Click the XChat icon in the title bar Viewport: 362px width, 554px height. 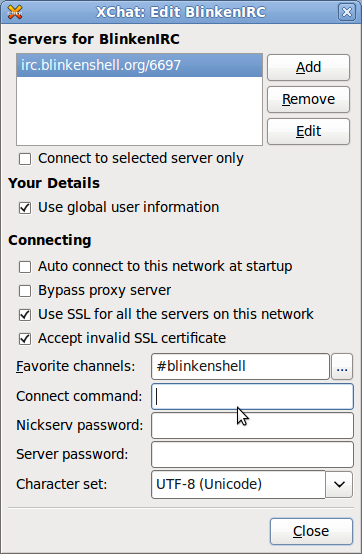coord(14,12)
